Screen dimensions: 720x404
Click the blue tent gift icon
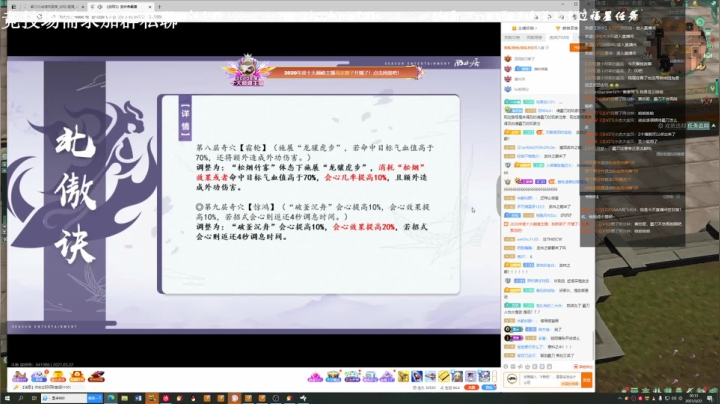[333, 377]
